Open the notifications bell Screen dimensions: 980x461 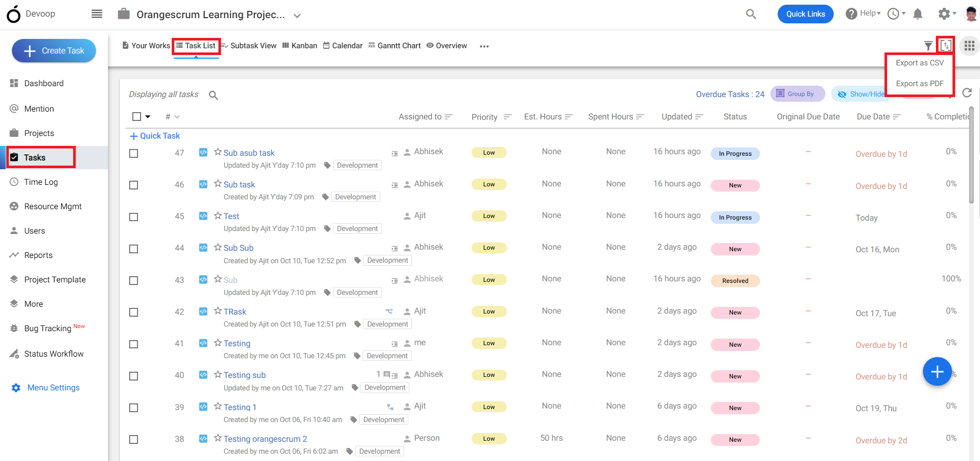(918, 14)
